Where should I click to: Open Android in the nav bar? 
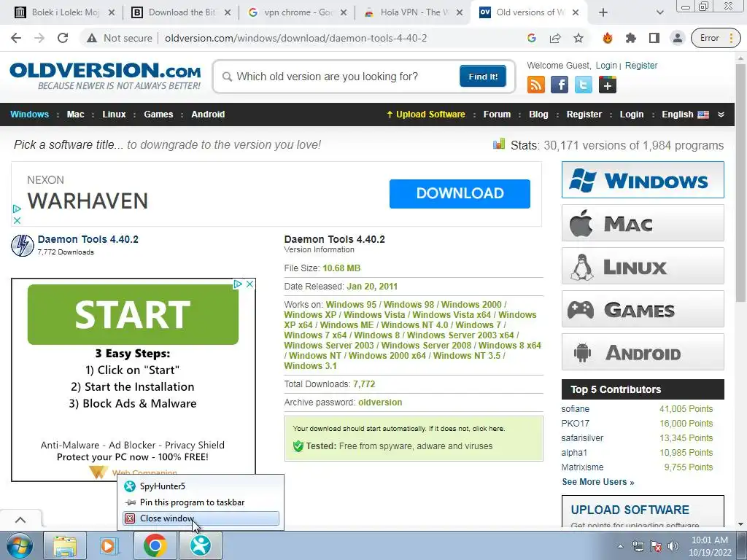click(208, 114)
